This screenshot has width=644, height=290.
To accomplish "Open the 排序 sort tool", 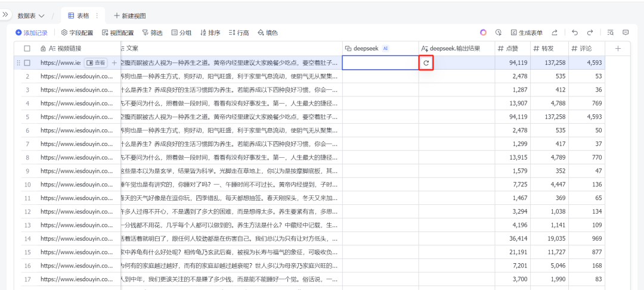I will point(210,33).
